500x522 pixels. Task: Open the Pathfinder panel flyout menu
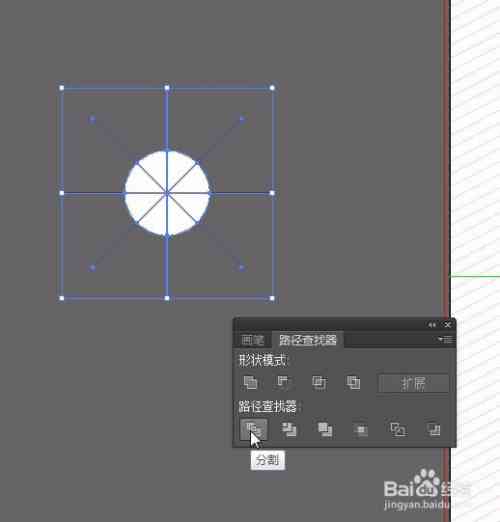[445, 339]
